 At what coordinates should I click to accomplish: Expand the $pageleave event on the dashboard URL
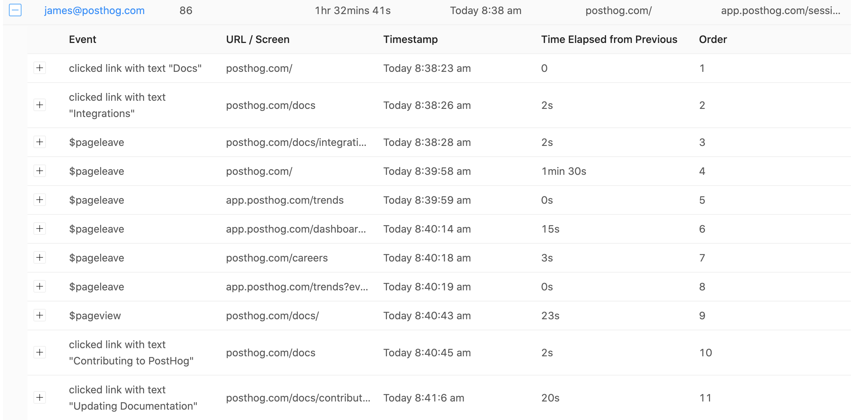pos(40,229)
